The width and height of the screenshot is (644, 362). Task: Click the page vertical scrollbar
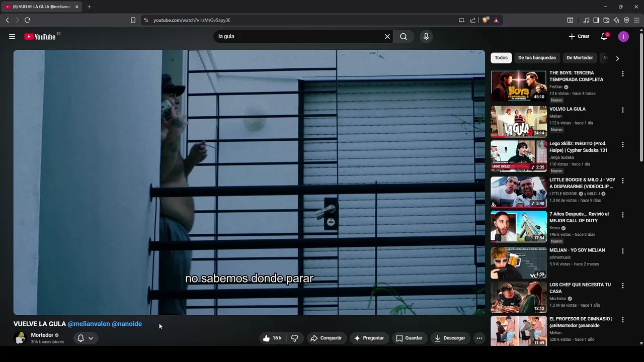point(641,97)
